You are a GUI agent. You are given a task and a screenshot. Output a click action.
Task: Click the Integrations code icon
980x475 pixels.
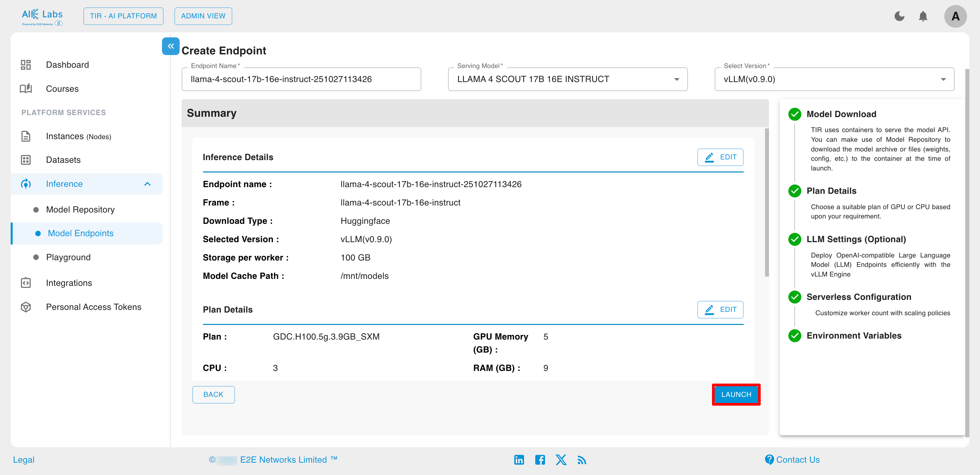tap(26, 283)
